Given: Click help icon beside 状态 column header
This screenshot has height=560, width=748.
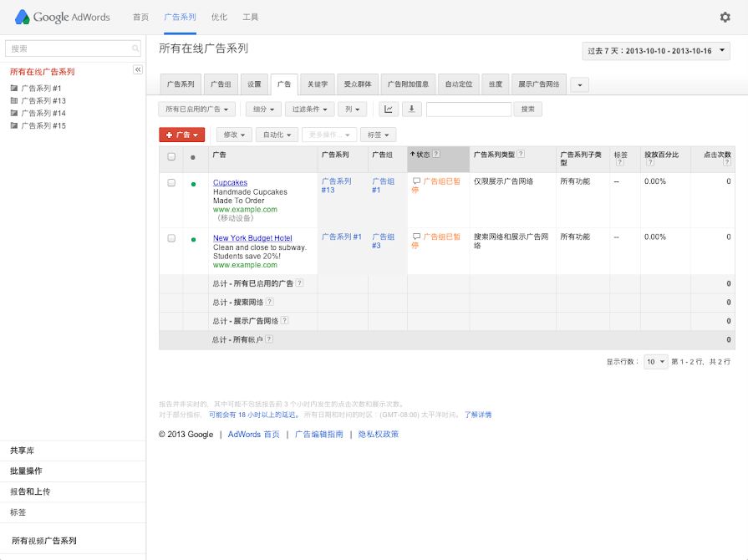Looking at the screenshot, I should [x=435, y=154].
